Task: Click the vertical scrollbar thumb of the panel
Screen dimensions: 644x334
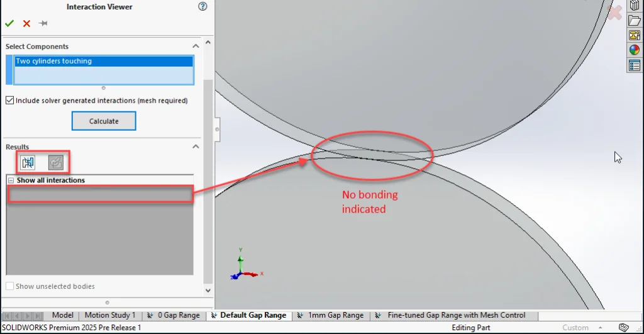Action: coord(208,182)
